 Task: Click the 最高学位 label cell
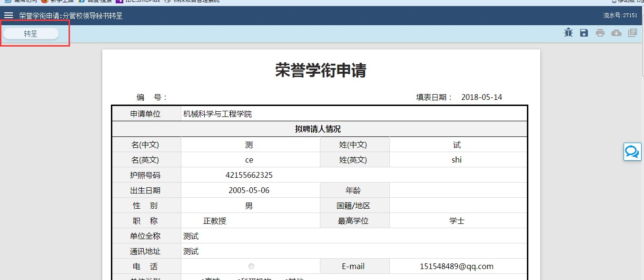coord(355,221)
